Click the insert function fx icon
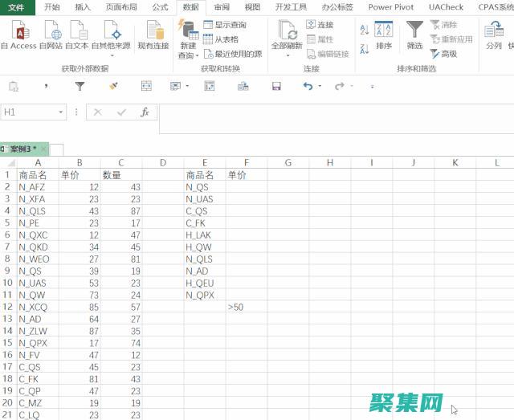 point(145,112)
